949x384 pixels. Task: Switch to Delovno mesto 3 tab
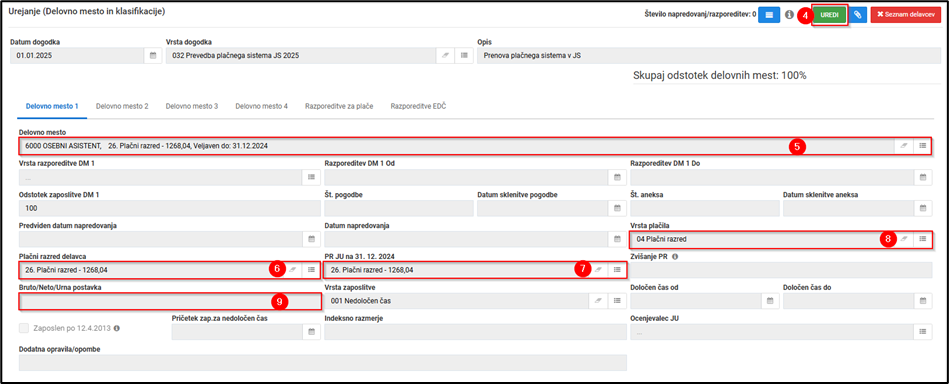tap(192, 106)
